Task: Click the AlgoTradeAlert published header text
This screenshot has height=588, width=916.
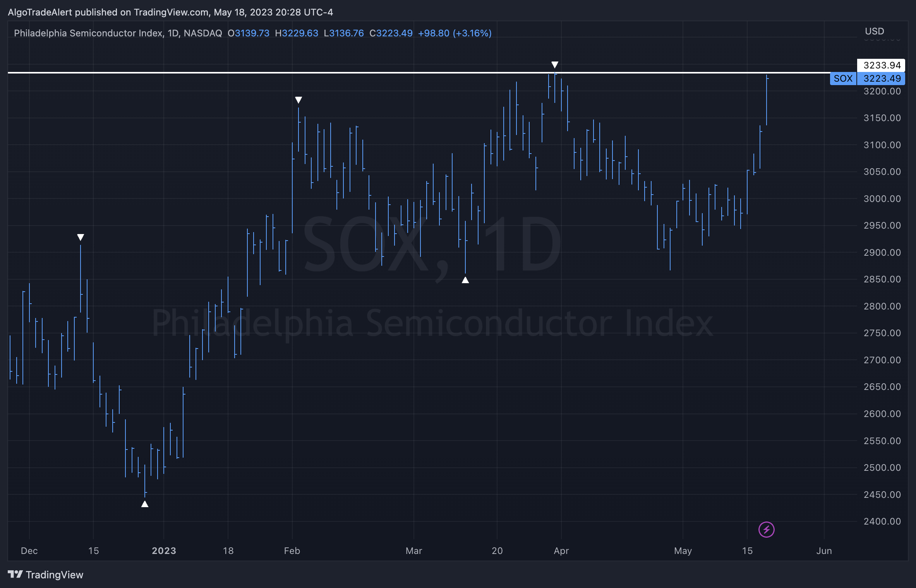Action: pyautogui.click(x=170, y=12)
